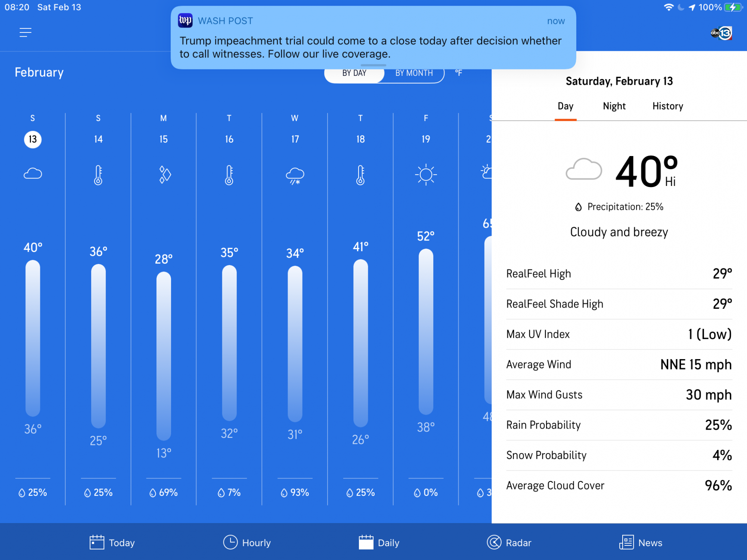Select the Daily tab in bottom bar
Screen dimensions: 747x560
point(379,542)
